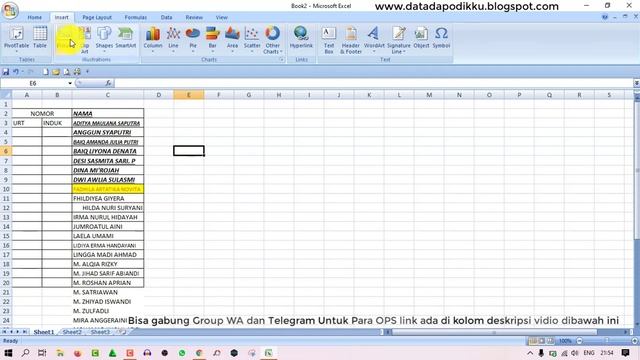640x360 pixels.
Task: Insert a Column chart
Action: point(153,39)
